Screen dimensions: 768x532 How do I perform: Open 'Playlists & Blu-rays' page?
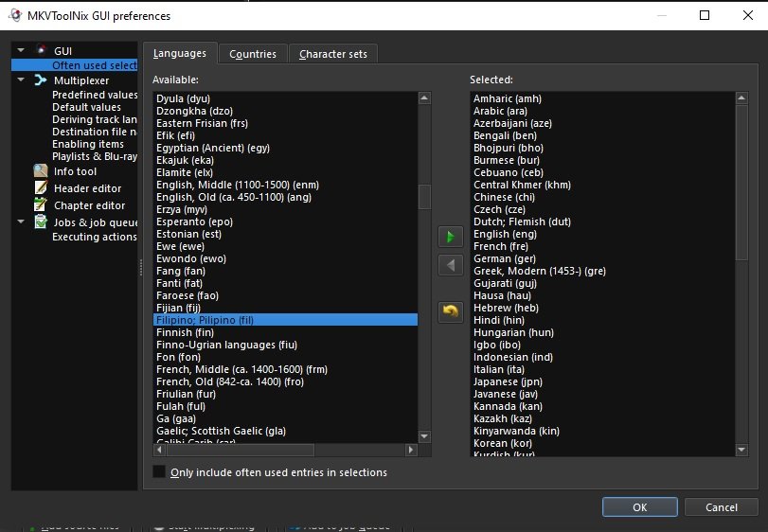point(95,156)
